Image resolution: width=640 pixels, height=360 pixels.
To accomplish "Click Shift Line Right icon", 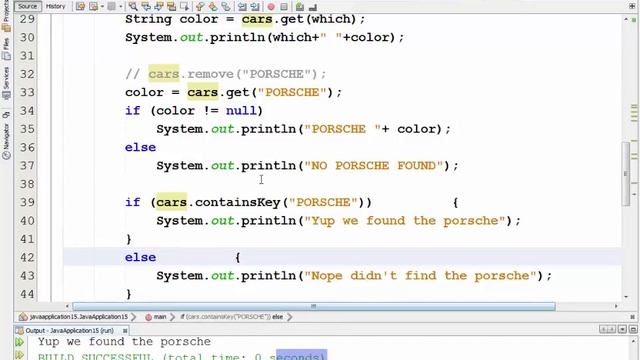I will (x=255, y=7).
